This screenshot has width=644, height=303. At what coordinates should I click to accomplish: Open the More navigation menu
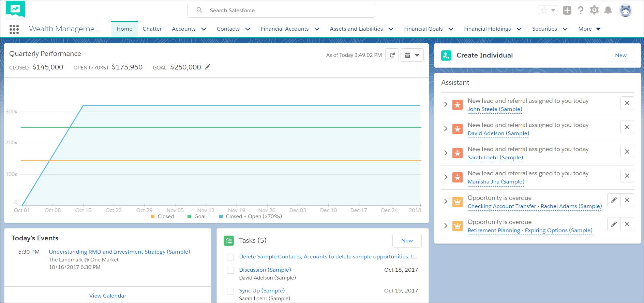click(x=589, y=29)
